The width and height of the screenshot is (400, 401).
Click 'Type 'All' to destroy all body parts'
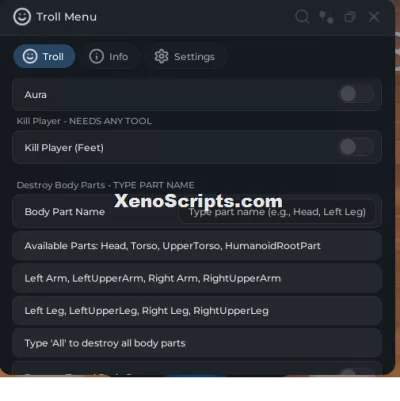click(x=197, y=343)
